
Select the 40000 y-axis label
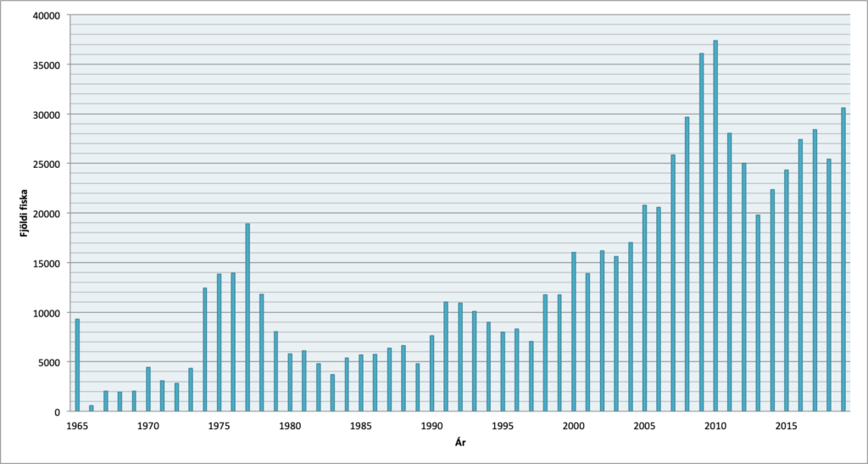pos(47,15)
